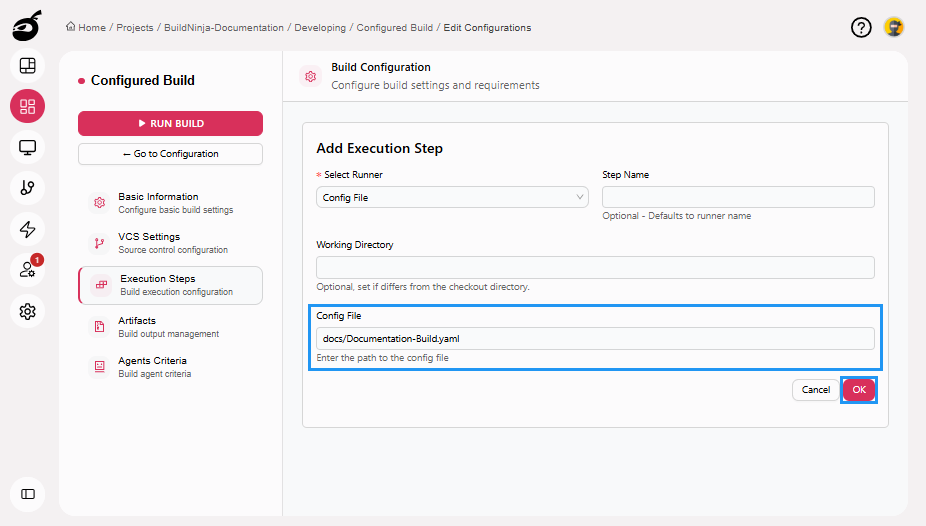Click the Add Execution Step heading
926x526 pixels.
click(x=380, y=148)
